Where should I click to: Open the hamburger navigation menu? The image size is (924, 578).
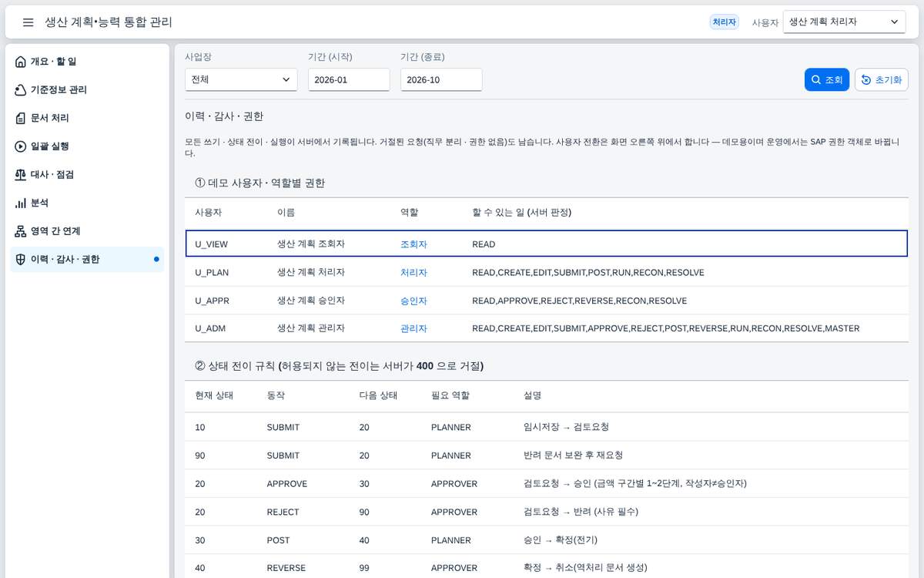pos(28,22)
